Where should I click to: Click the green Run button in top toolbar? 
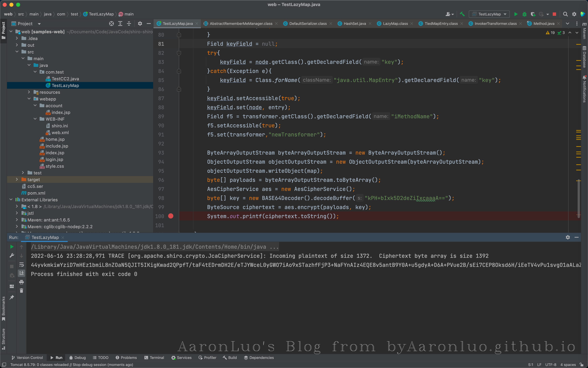[x=515, y=14]
